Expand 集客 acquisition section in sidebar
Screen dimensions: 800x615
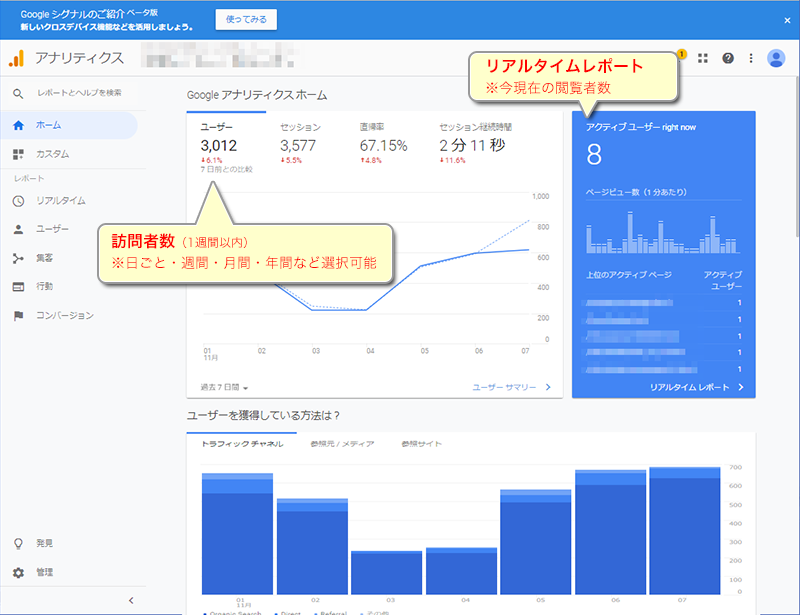(x=45, y=258)
